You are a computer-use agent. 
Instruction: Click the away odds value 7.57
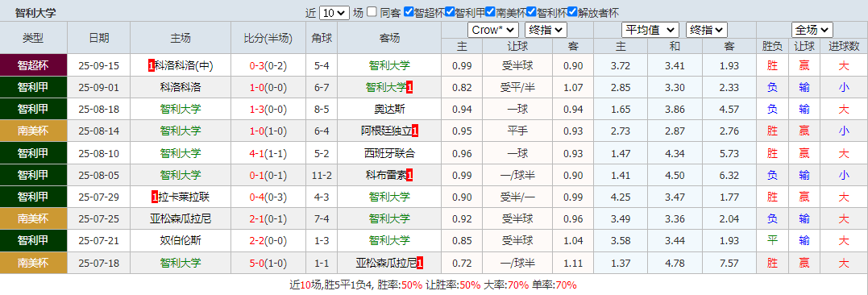(729, 263)
